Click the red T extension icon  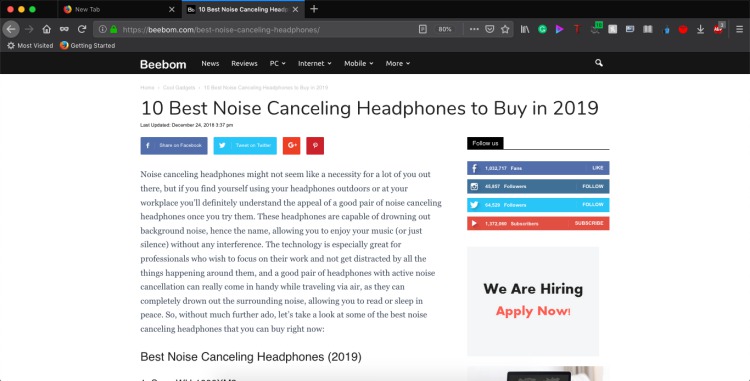pos(577,29)
